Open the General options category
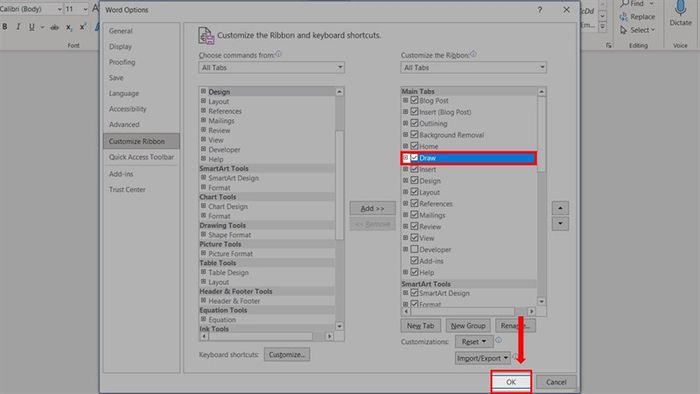The height and width of the screenshot is (394, 700). [x=121, y=31]
